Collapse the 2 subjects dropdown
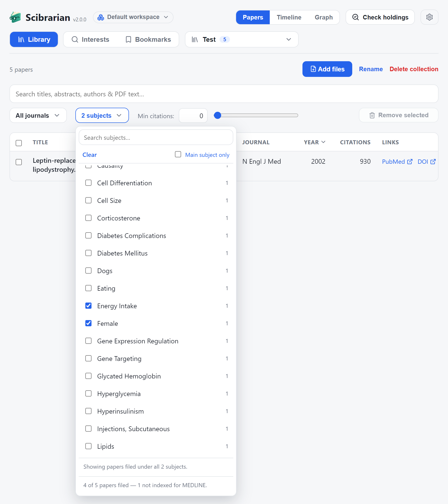The width and height of the screenshot is (448, 504). (x=102, y=115)
